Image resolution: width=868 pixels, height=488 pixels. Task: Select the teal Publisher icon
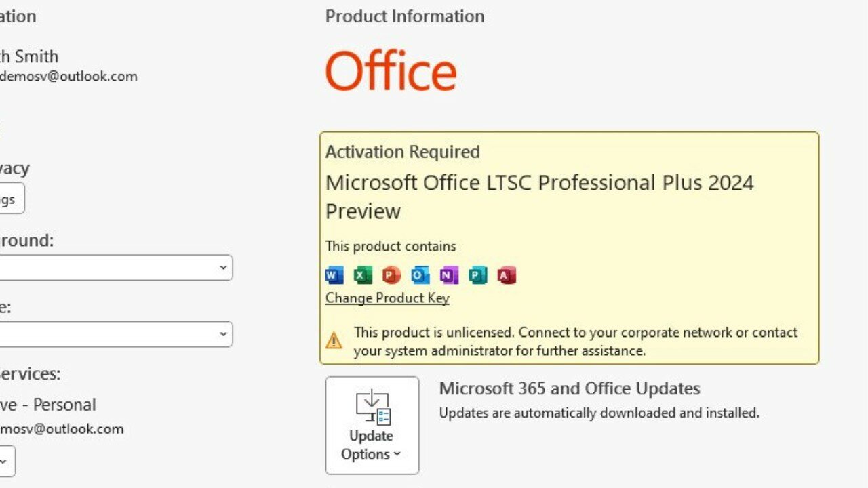478,274
